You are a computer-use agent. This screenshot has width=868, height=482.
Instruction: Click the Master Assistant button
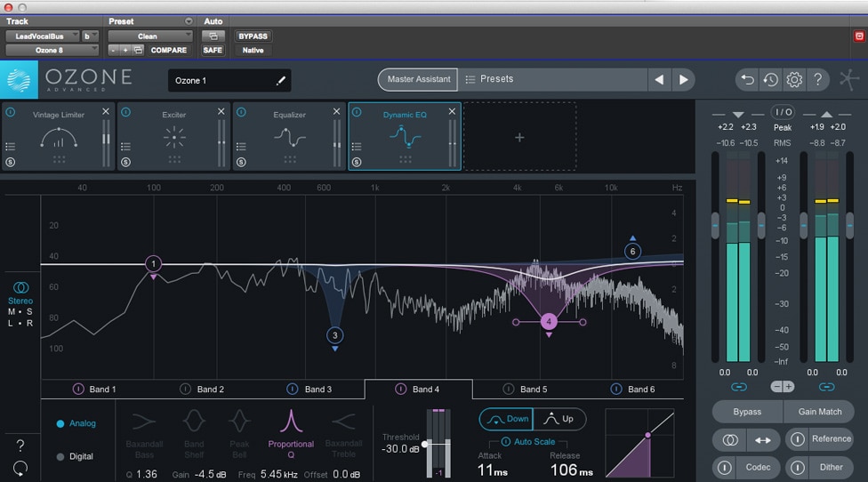click(x=419, y=79)
